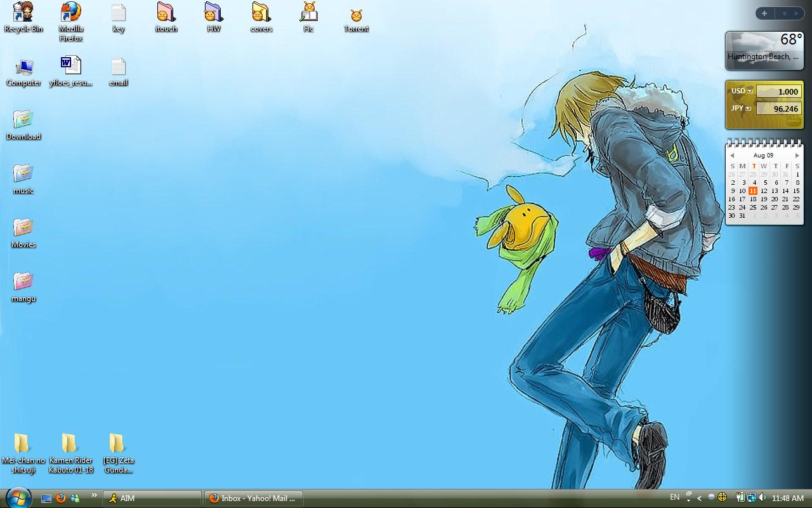Image resolution: width=812 pixels, height=508 pixels.
Task: Click the 11:48 AM system clock
Action: click(x=788, y=498)
